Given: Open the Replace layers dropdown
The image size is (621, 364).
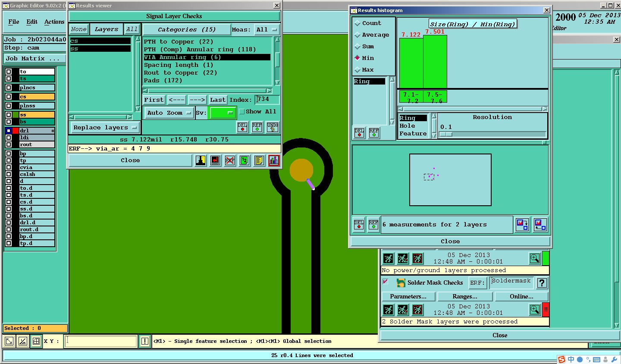Looking at the screenshot, I should pyautogui.click(x=104, y=128).
